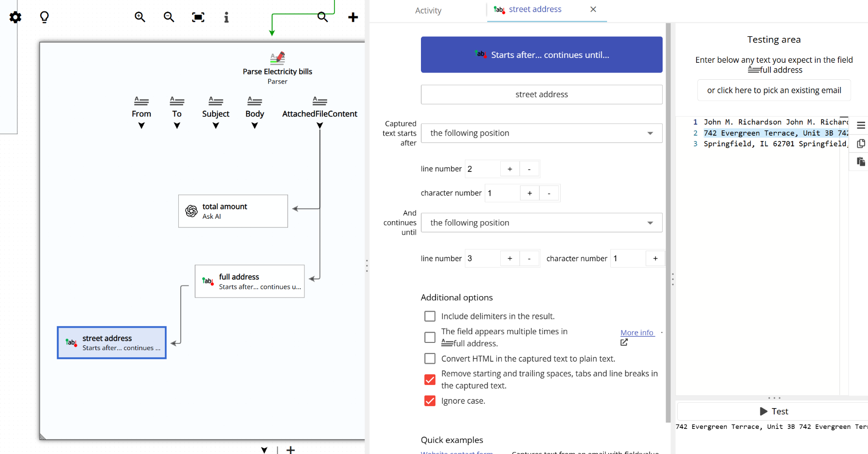This screenshot has height=454, width=868.
Task: Open the More info link
Action: [637, 333]
